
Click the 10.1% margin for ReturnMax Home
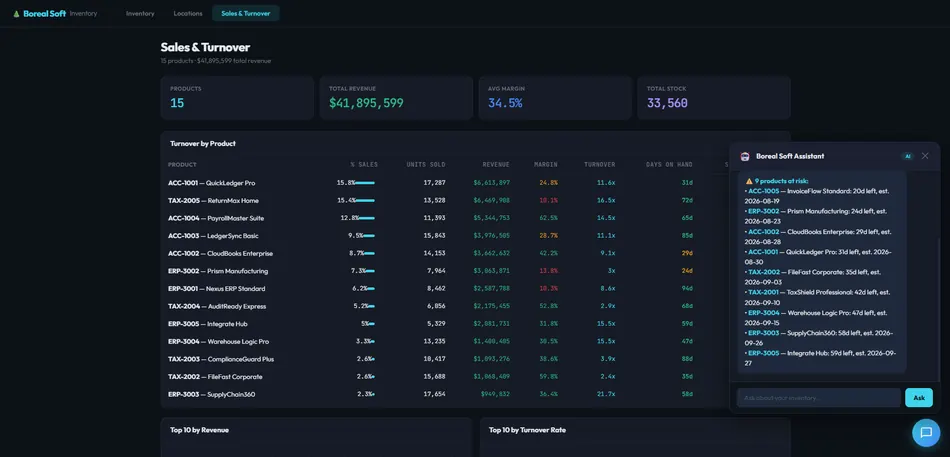click(548, 200)
